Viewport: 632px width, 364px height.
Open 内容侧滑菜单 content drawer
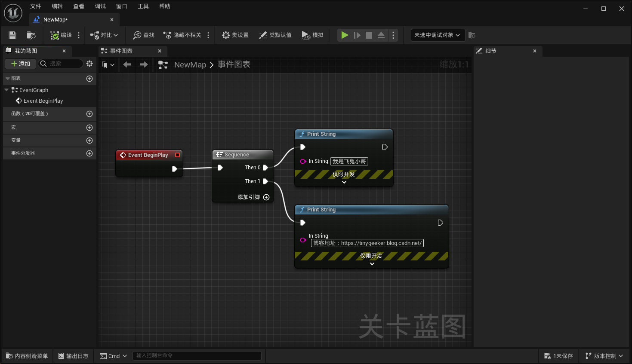point(27,356)
